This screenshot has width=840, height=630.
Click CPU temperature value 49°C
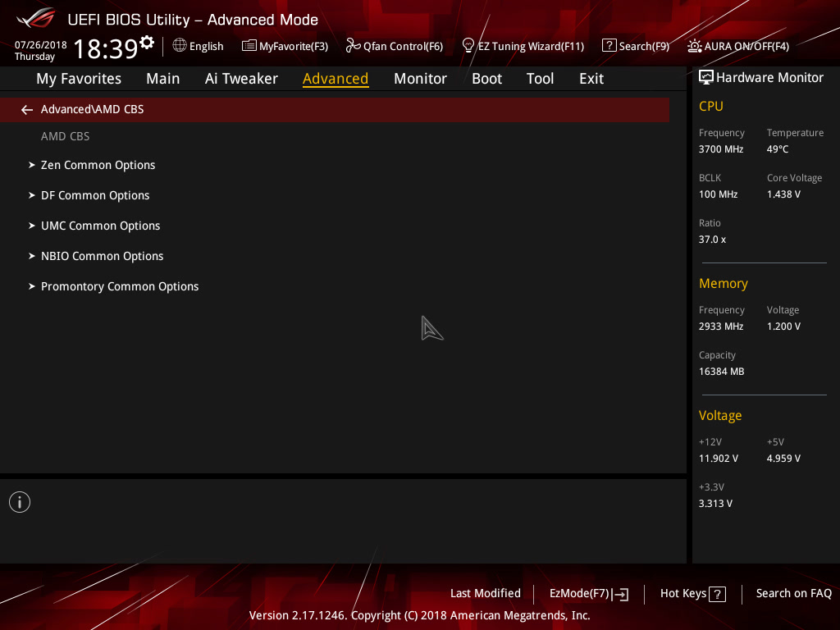(x=778, y=149)
